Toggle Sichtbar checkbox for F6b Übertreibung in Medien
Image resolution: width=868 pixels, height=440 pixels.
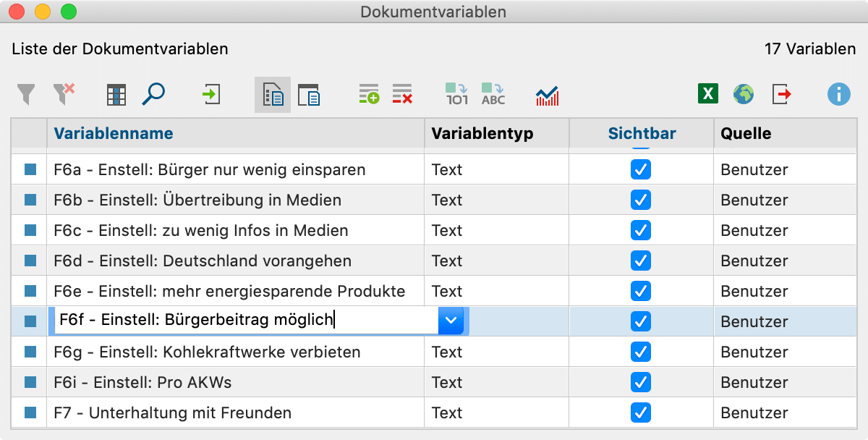pos(641,200)
